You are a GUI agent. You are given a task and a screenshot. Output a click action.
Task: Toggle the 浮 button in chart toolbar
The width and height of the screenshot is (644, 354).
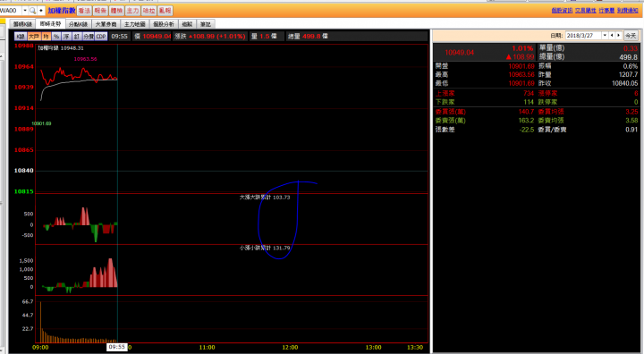pyautogui.click(x=66, y=36)
